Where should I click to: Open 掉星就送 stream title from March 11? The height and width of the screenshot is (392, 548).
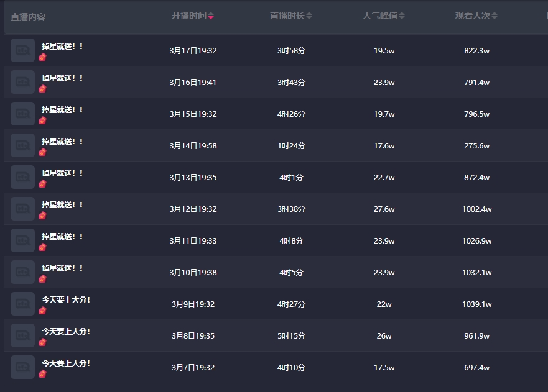[62, 237]
